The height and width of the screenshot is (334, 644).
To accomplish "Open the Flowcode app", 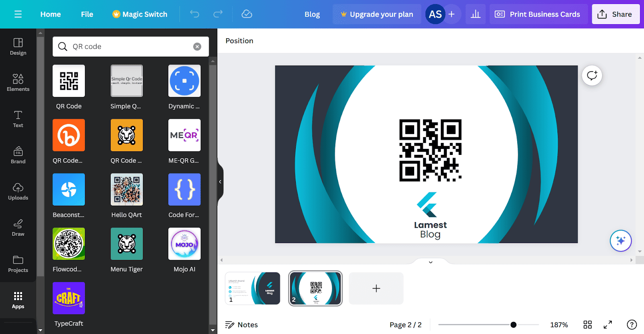I will (69, 244).
